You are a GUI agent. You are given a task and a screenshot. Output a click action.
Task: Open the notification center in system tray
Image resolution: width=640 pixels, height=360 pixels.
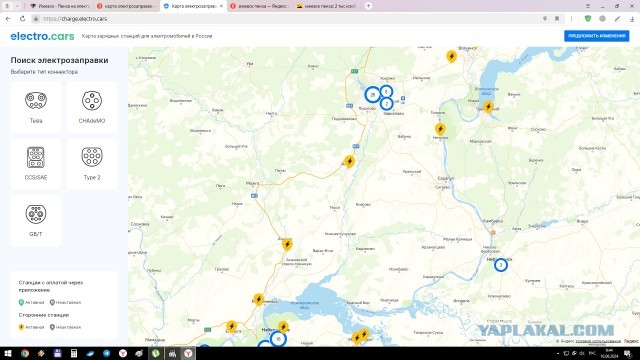[628, 353]
